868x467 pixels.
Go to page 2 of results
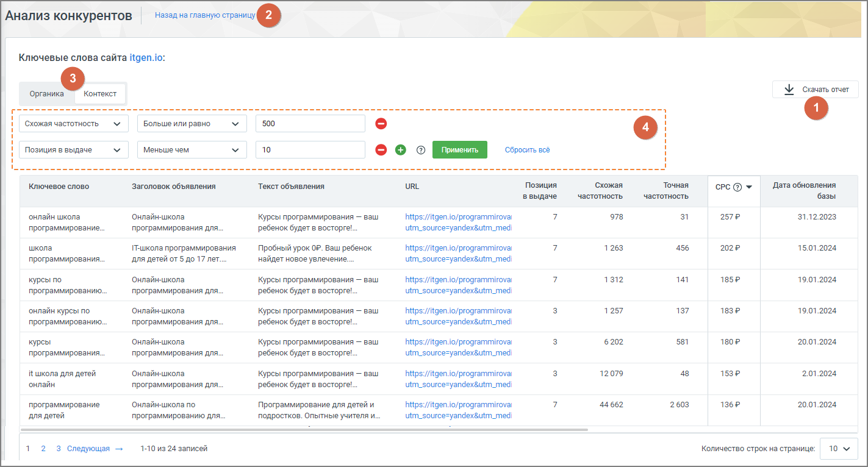(43, 449)
